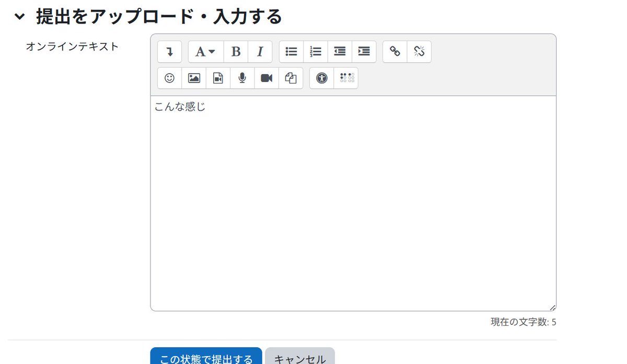Remove the hyperlink with the unlink tool

tap(420, 51)
